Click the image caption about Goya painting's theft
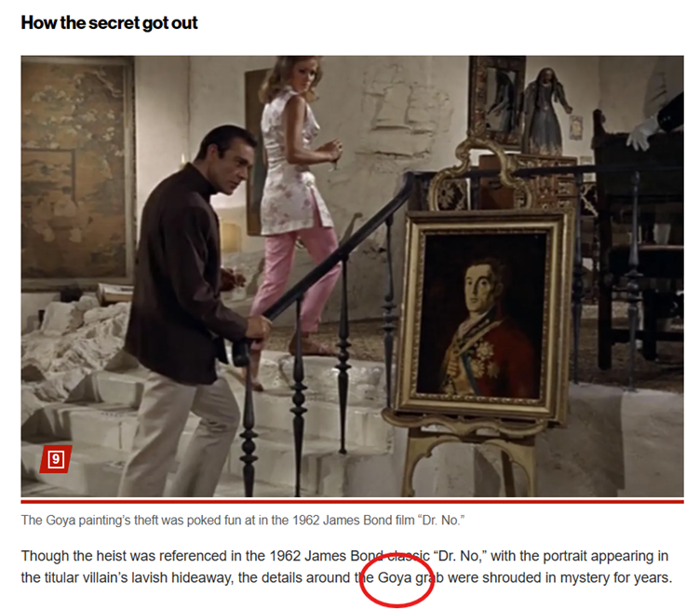This screenshot has width=700, height=609. (243, 521)
